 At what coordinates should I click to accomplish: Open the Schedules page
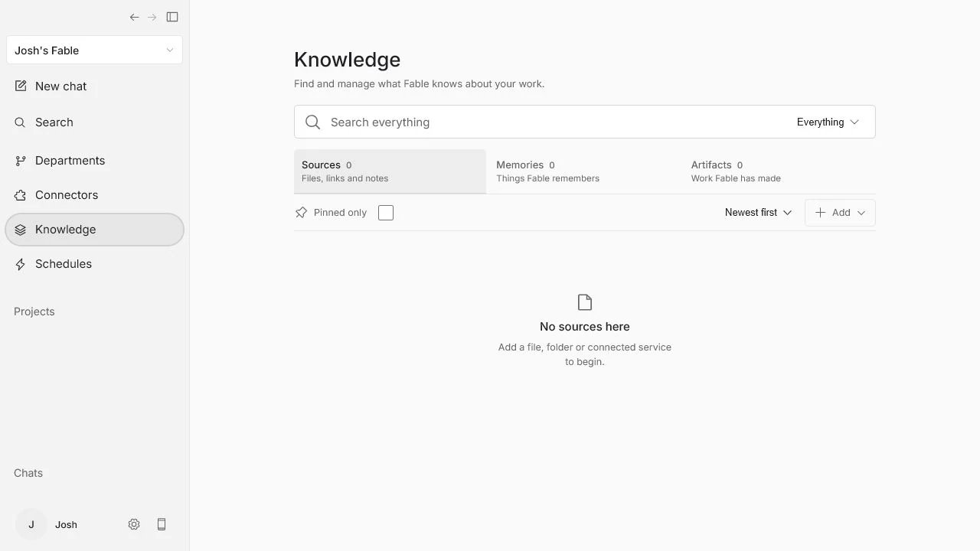[94, 264]
